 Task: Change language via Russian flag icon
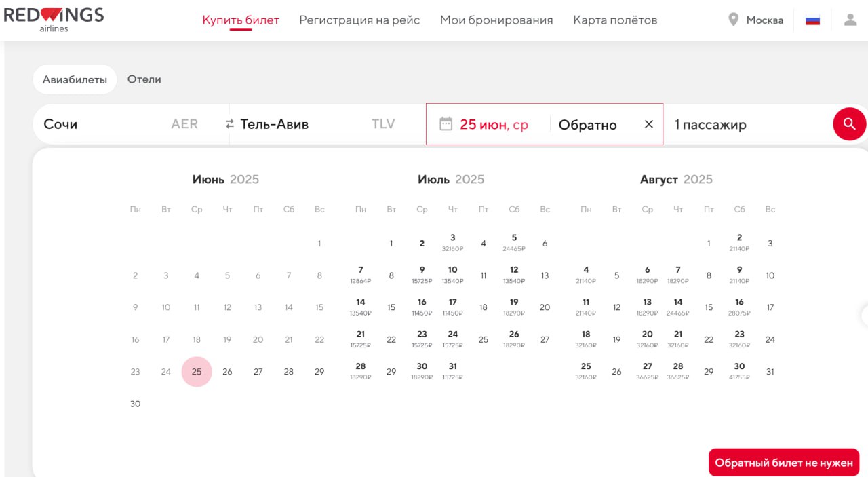[812, 20]
